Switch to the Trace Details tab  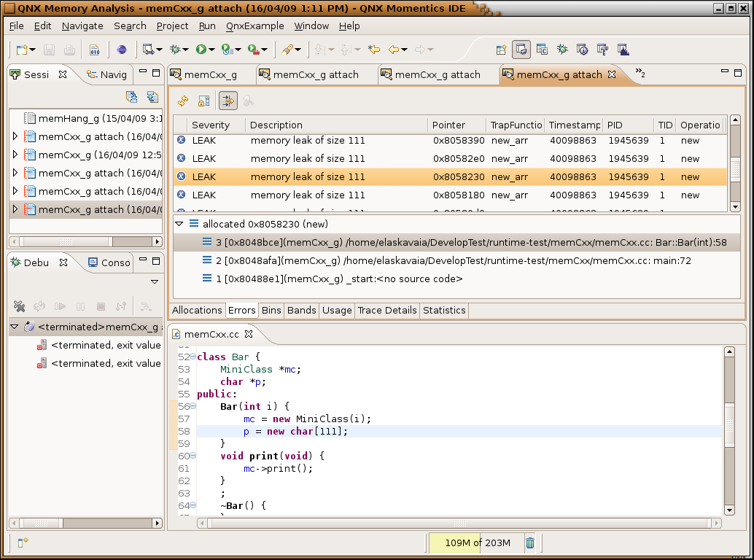pos(387,310)
